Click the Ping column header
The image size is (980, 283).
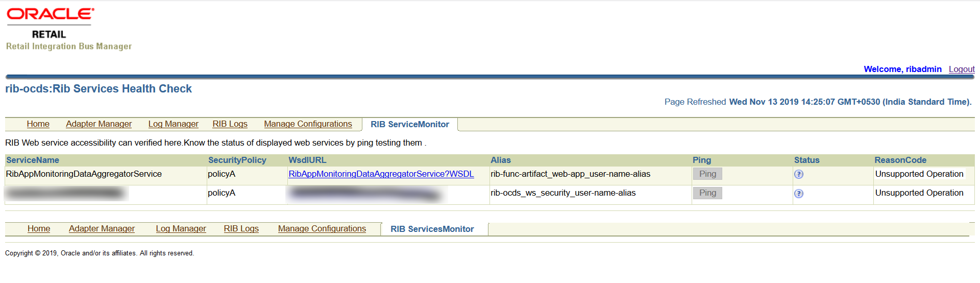click(702, 160)
